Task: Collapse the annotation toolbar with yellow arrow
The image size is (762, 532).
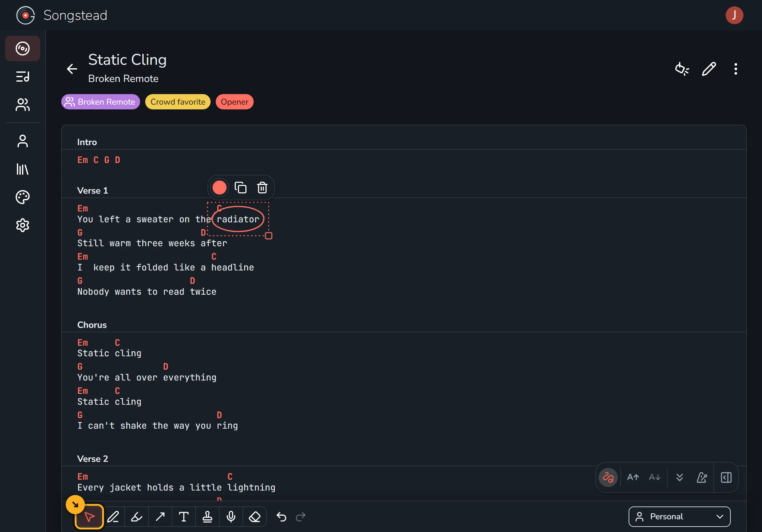Action: pos(75,505)
